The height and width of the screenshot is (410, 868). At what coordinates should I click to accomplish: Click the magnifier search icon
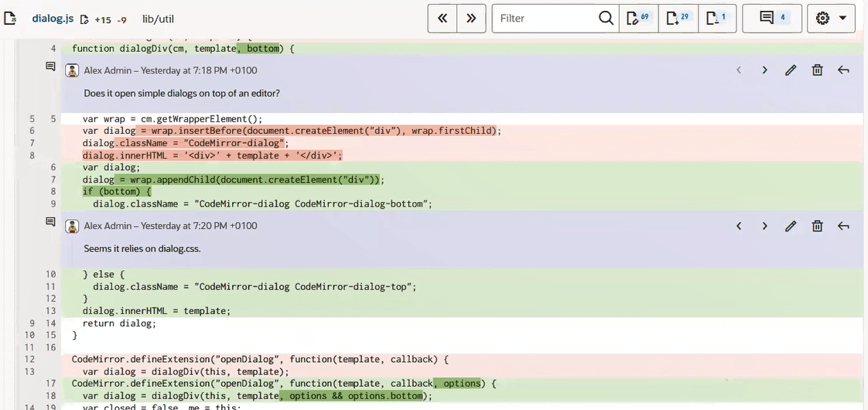(x=607, y=19)
